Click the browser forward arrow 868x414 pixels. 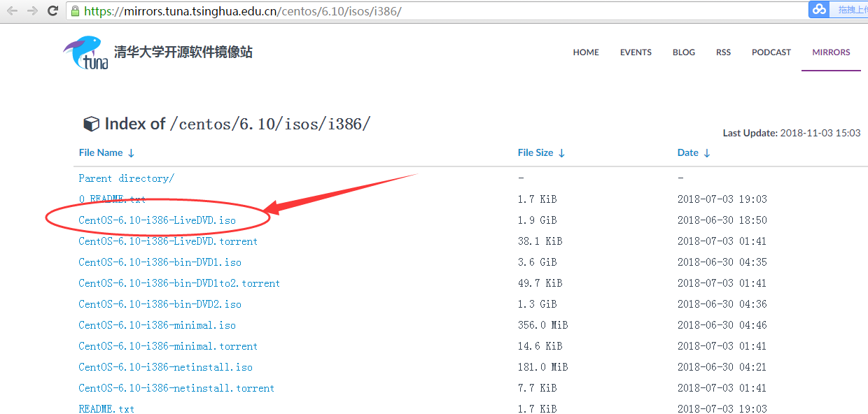coord(32,11)
